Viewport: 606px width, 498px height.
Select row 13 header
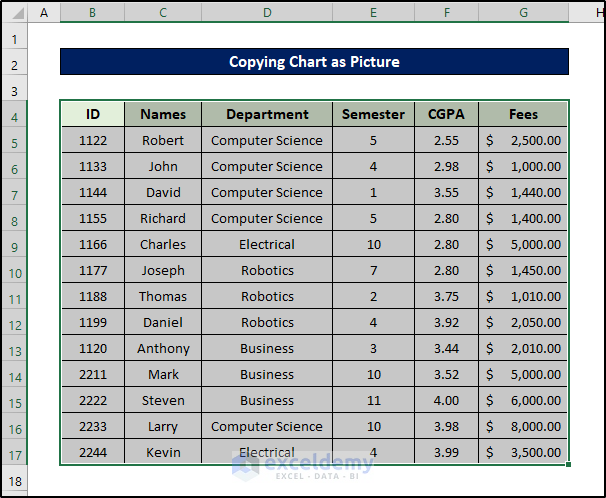(x=14, y=349)
